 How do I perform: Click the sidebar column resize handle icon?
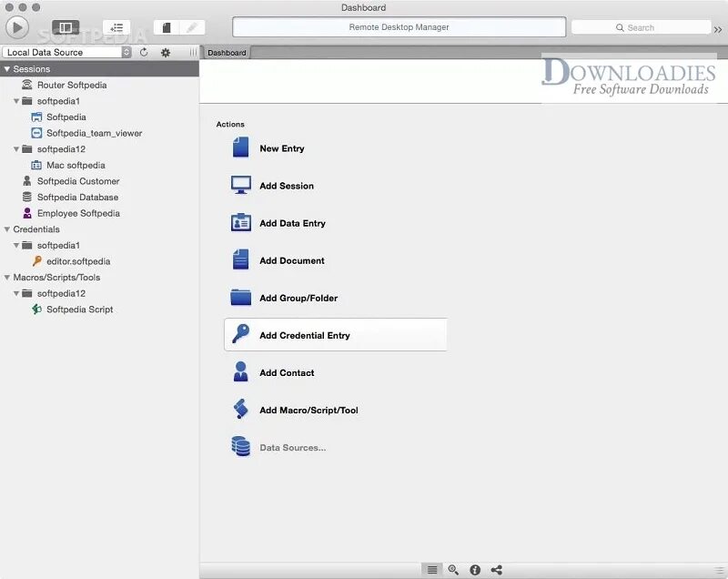coord(193,53)
